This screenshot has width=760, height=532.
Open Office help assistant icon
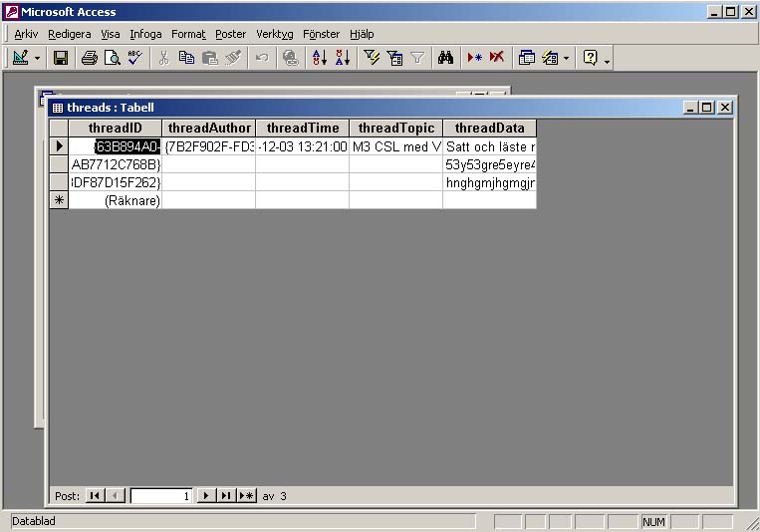(591, 58)
